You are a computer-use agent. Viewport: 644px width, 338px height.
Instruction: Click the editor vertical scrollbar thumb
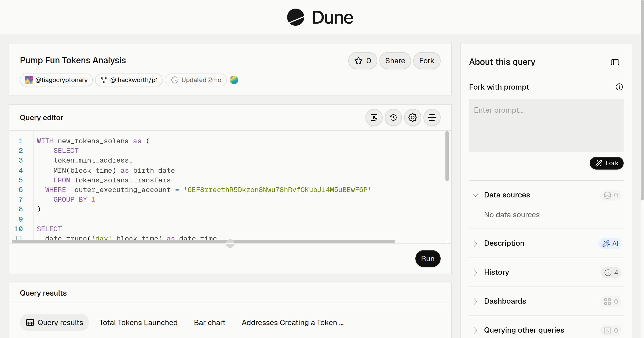447,156
